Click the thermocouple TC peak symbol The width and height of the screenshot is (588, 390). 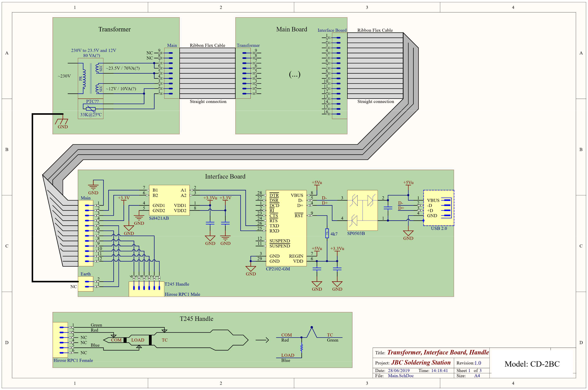click(312, 332)
